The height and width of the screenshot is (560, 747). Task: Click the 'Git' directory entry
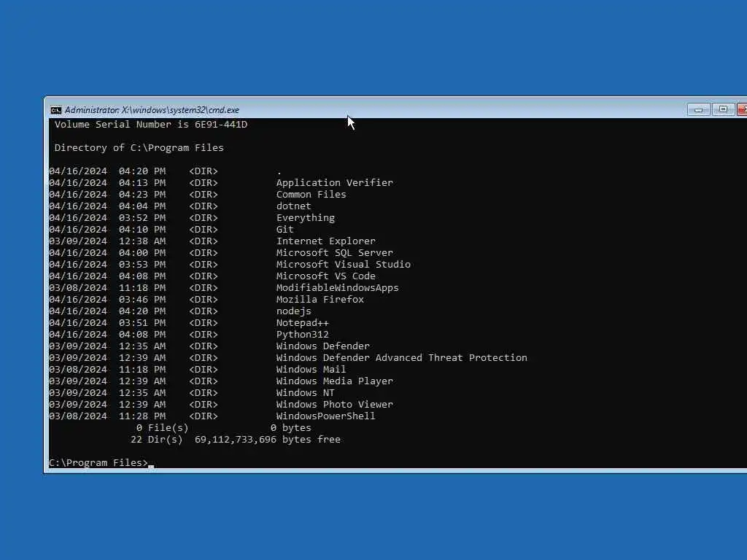click(285, 230)
